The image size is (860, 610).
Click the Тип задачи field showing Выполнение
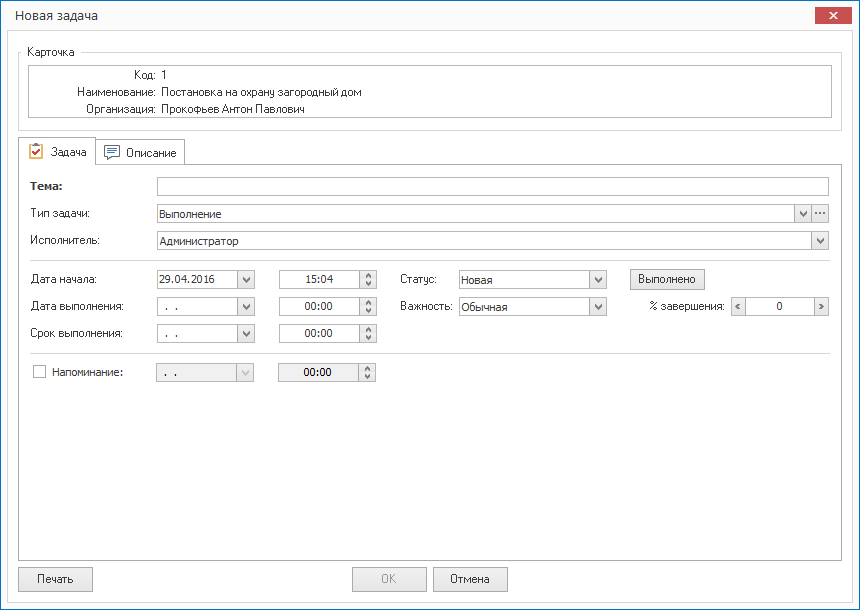pyautogui.click(x=476, y=214)
